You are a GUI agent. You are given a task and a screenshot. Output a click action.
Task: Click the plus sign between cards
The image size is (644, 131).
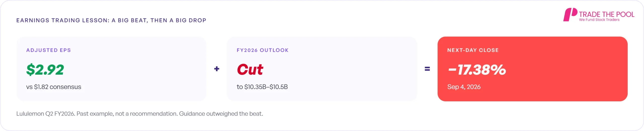click(x=217, y=69)
